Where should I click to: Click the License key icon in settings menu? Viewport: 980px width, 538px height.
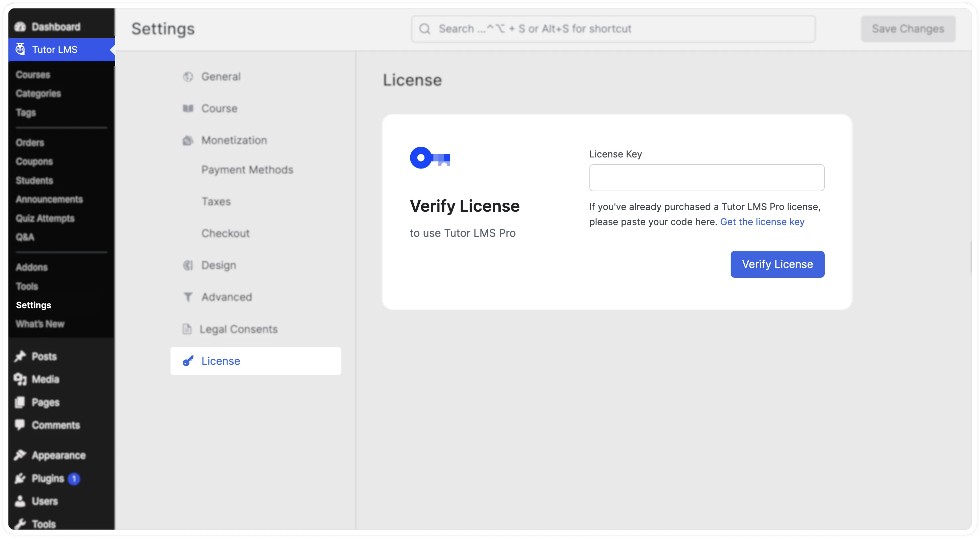[188, 360]
